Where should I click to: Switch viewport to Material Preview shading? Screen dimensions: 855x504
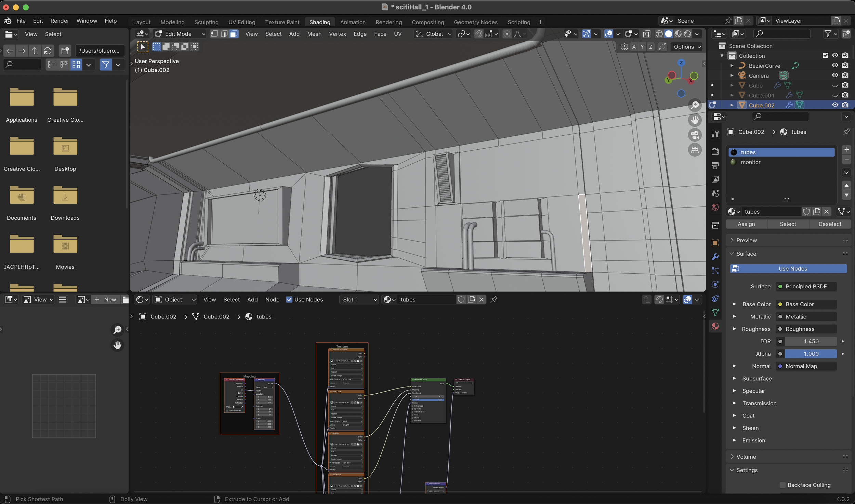pyautogui.click(x=678, y=34)
